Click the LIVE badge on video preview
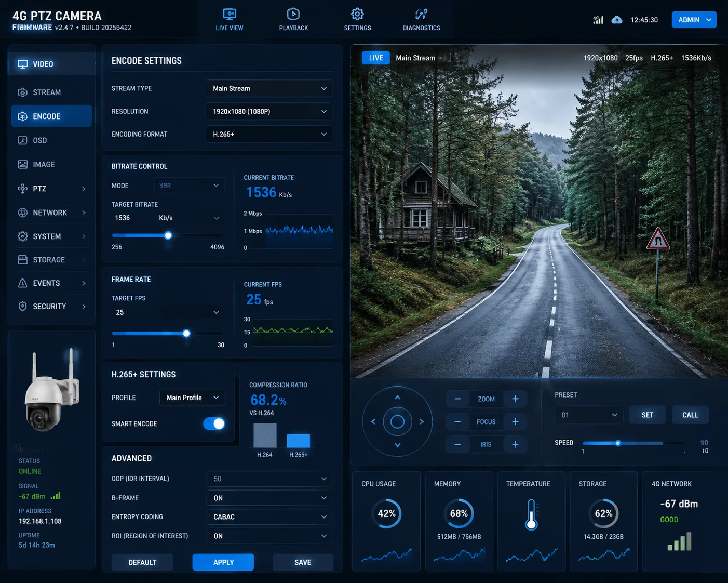Screen dimensions: 728x583 click(x=376, y=58)
